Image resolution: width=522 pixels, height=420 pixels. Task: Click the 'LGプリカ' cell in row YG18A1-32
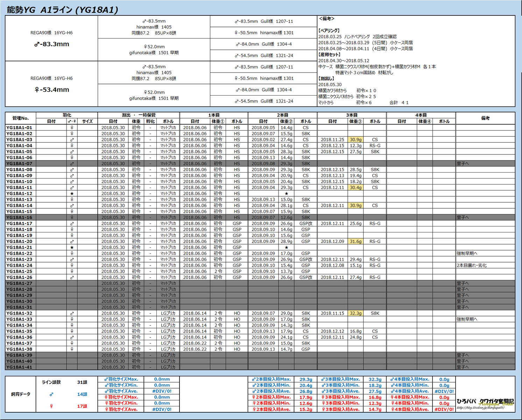pyautogui.click(x=168, y=313)
